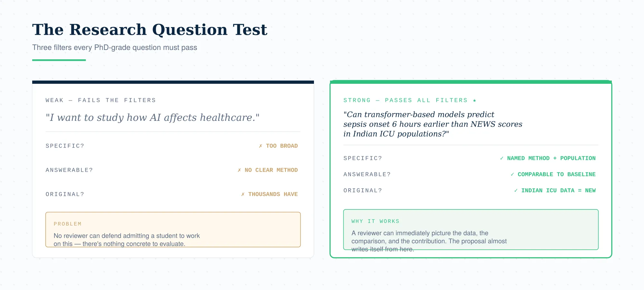This screenshot has width=644, height=290.
Task: Click the subtitle about three PhD-grade filters
Action: [115, 47]
